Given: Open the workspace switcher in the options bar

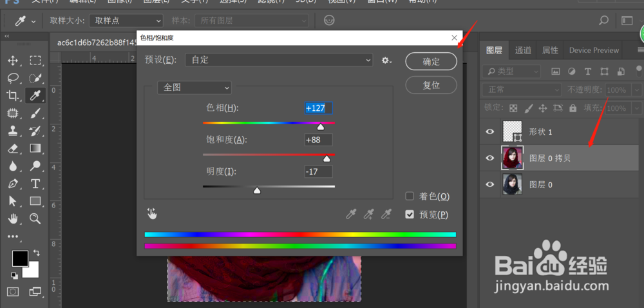Looking at the screenshot, I should pos(627,21).
